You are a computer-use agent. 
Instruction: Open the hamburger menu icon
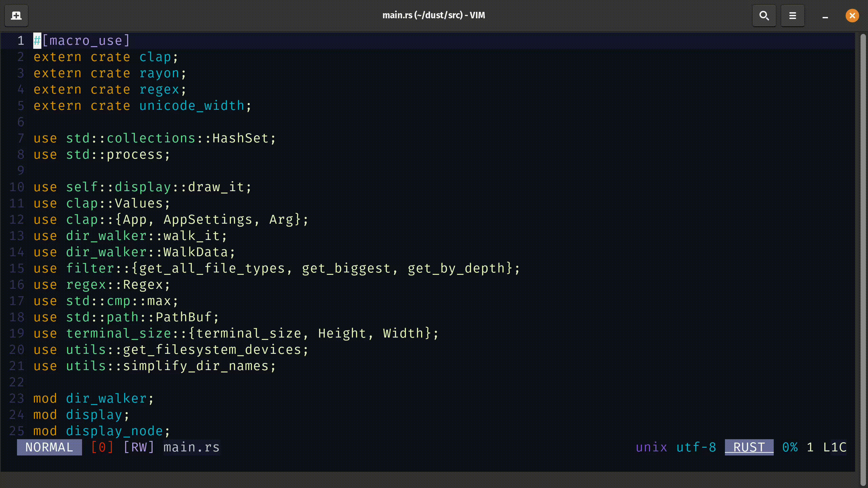[x=793, y=15]
